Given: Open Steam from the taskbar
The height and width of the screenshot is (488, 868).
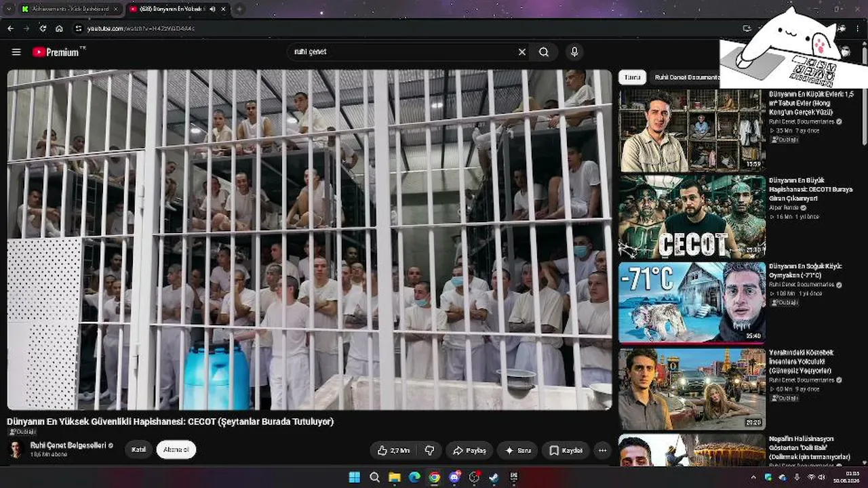Looking at the screenshot, I should pyautogui.click(x=494, y=478).
